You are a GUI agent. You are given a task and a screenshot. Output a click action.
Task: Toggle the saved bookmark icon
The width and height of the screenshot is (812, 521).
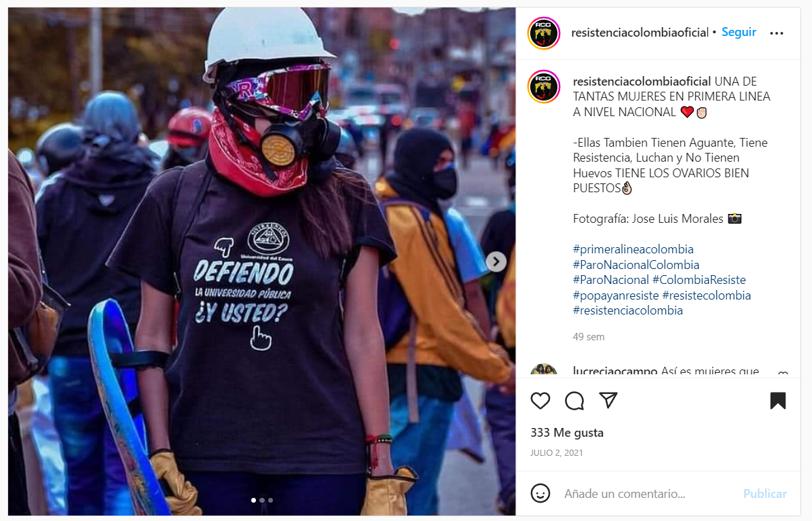[778, 401]
